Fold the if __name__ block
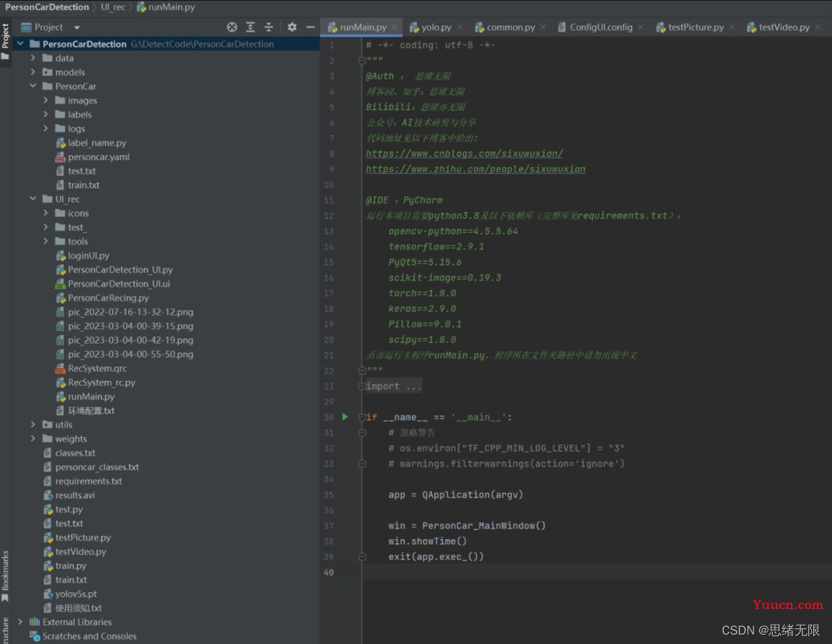This screenshot has height=644, width=832. [x=362, y=418]
